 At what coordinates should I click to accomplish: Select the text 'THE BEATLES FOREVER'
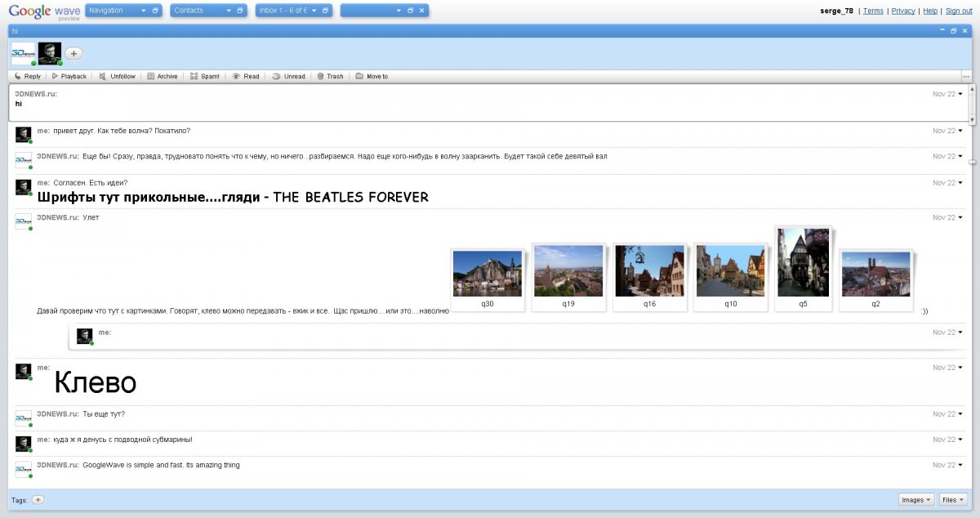pos(350,197)
